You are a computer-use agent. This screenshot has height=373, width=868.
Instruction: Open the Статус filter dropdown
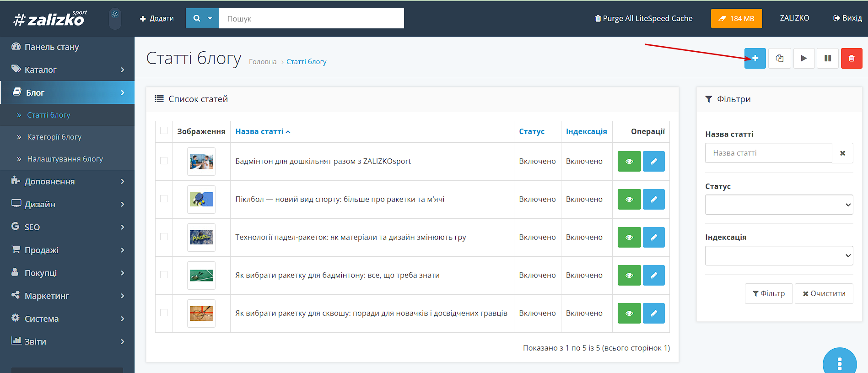(x=779, y=205)
